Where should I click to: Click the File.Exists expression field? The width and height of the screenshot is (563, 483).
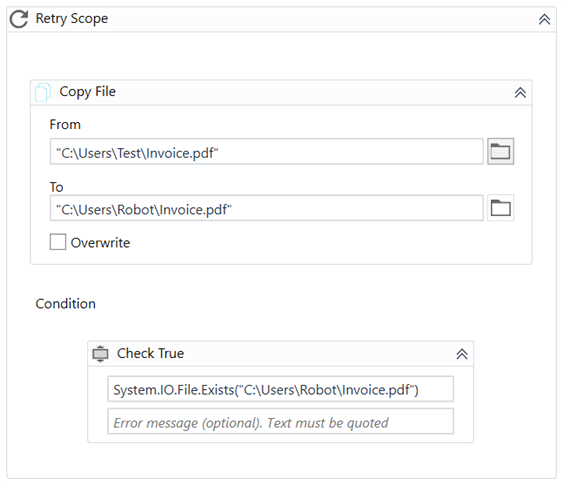(280, 389)
